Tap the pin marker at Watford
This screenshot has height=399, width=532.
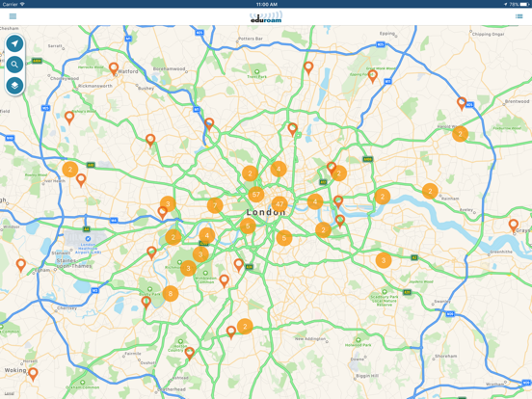(x=114, y=68)
